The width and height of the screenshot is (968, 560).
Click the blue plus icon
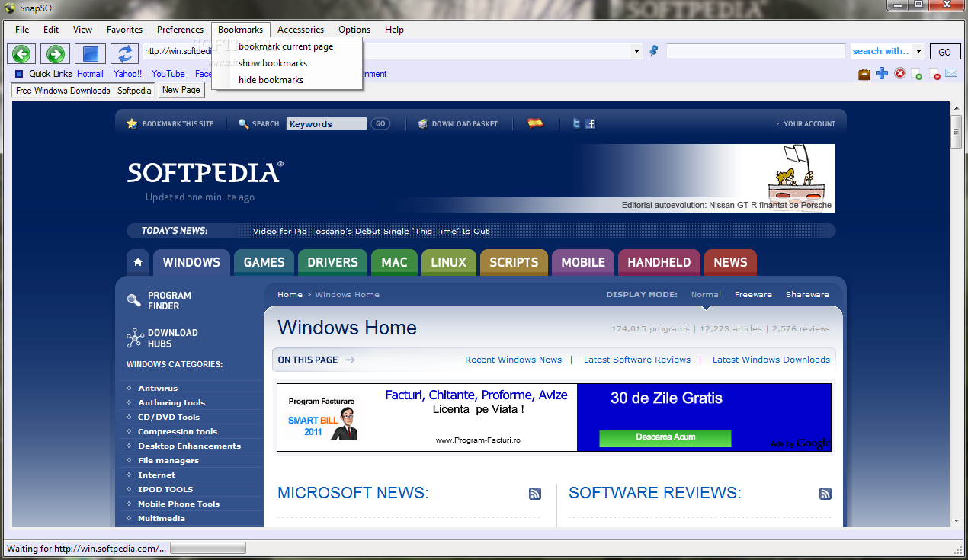[882, 73]
